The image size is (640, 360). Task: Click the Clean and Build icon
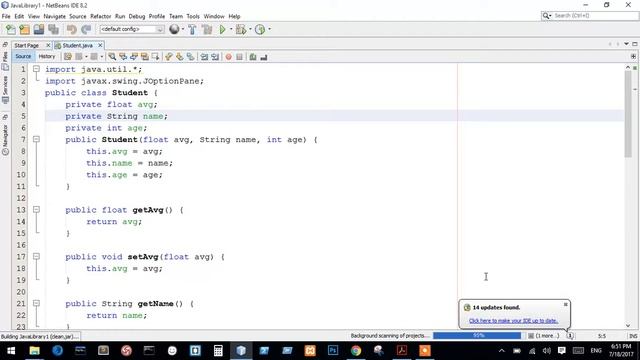coord(207,29)
